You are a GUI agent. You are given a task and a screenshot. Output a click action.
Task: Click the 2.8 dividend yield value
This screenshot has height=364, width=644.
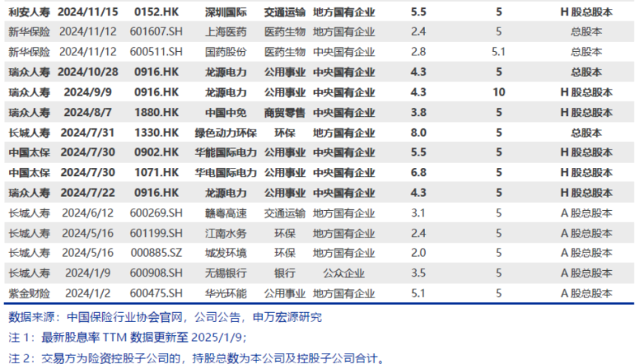pyautogui.click(x=418, y=52)
